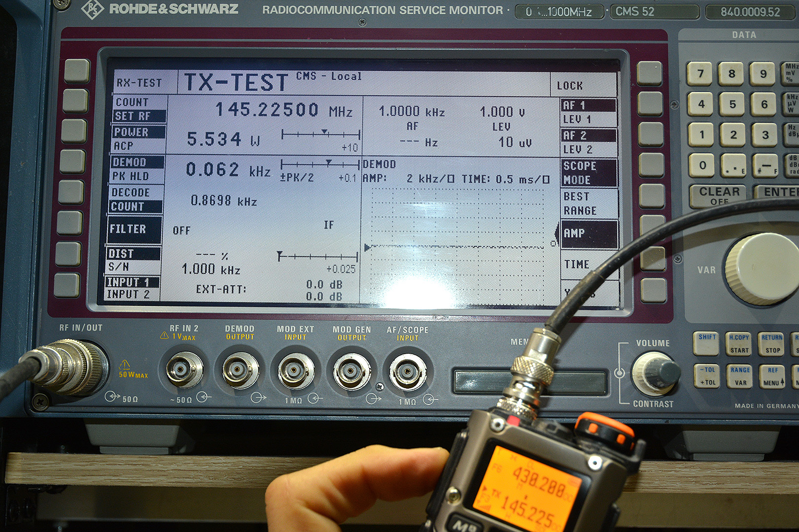This screenshot has width=799, height=532.
Task: Tap keypad digit 7
Action: point(700,74)
